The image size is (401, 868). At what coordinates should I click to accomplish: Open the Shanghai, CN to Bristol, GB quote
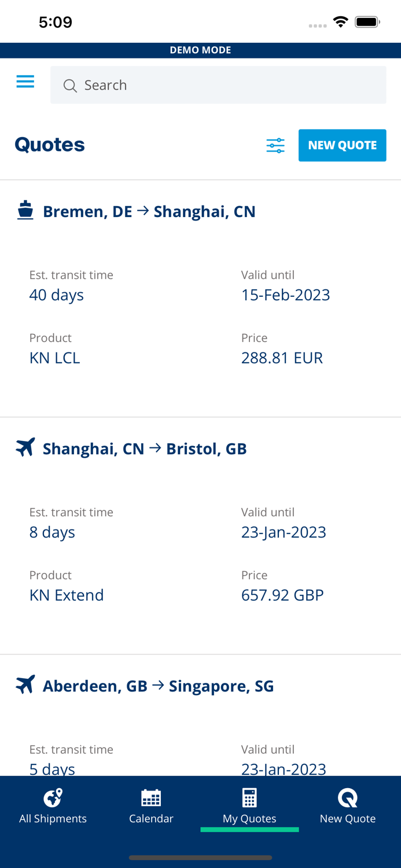pyautogui.click(x=145, y=449)
